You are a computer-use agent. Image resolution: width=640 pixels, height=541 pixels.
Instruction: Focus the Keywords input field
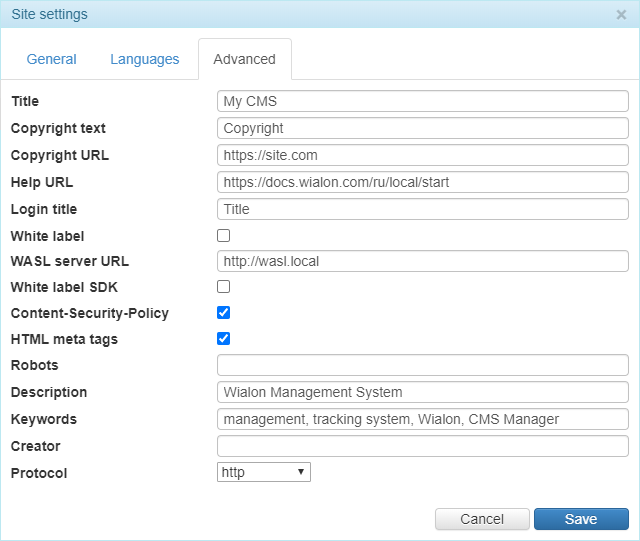pyautogui.click(x=422, y=419)
